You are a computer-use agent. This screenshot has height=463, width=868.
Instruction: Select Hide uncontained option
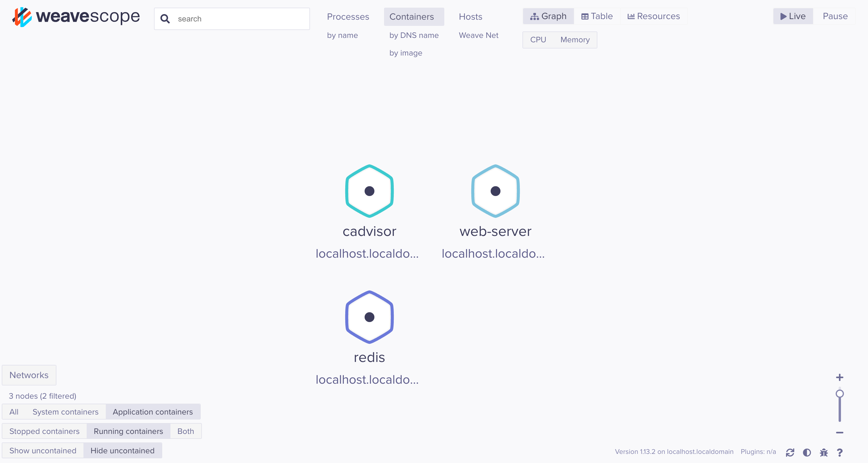[122, 451]
